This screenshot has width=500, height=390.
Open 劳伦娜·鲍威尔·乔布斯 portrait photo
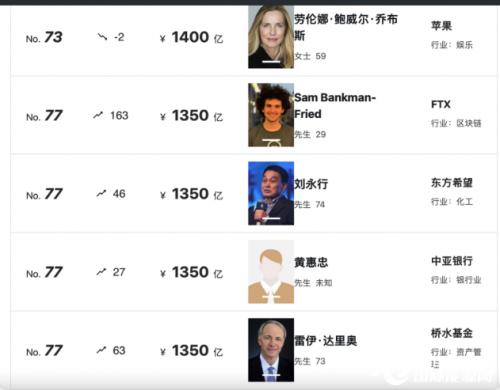(271, 37)
